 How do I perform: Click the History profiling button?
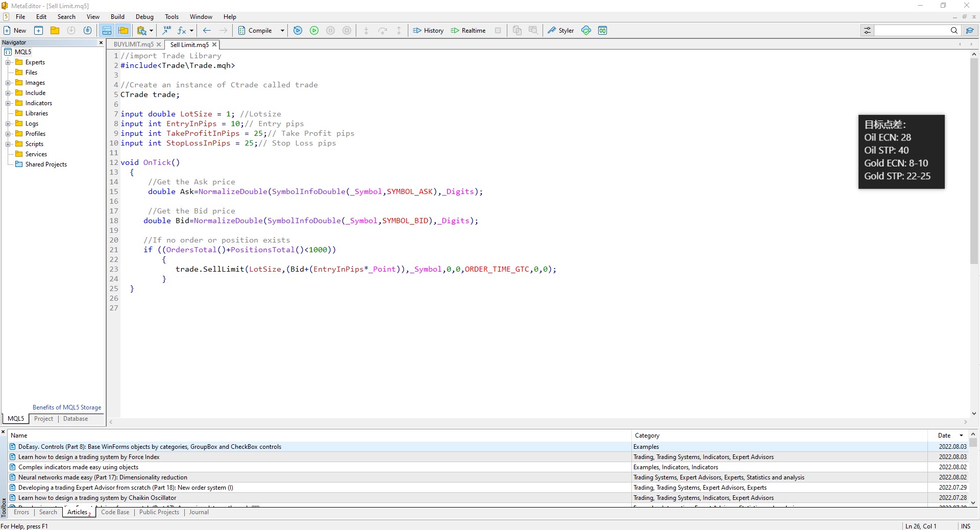[428, 31]
